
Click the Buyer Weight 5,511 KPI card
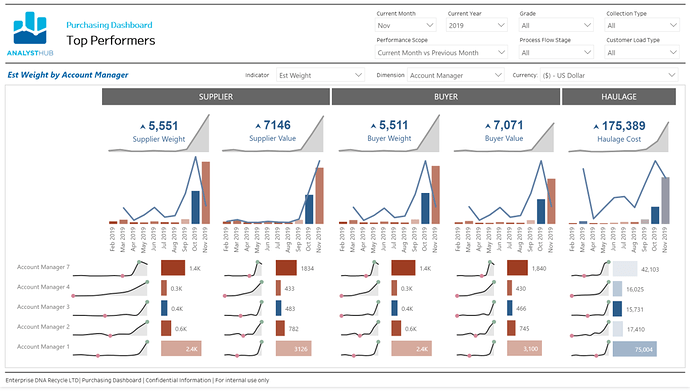coord(389,133)
